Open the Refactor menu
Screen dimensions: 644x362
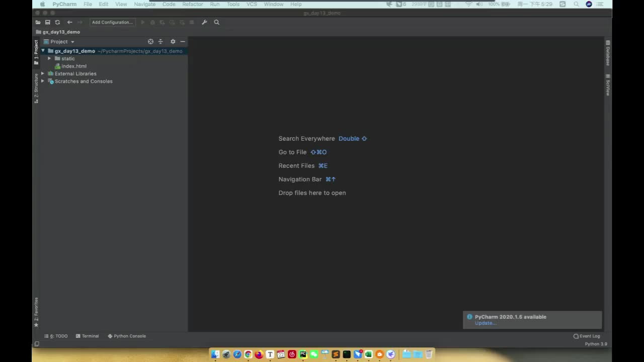193,4
